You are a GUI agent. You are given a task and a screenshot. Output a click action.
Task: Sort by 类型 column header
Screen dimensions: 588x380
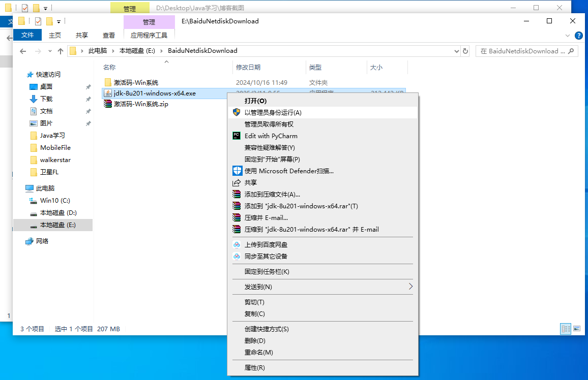(336, 68)
